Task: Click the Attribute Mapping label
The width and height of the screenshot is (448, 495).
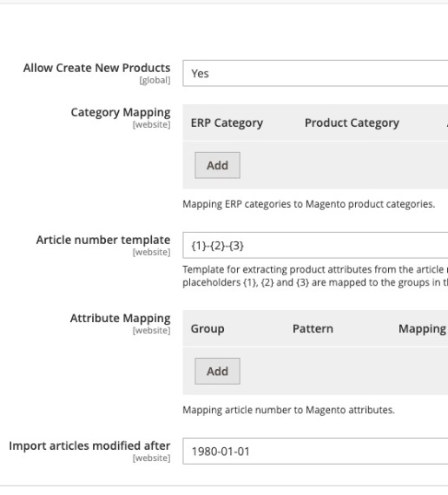Action: point(121,318)
